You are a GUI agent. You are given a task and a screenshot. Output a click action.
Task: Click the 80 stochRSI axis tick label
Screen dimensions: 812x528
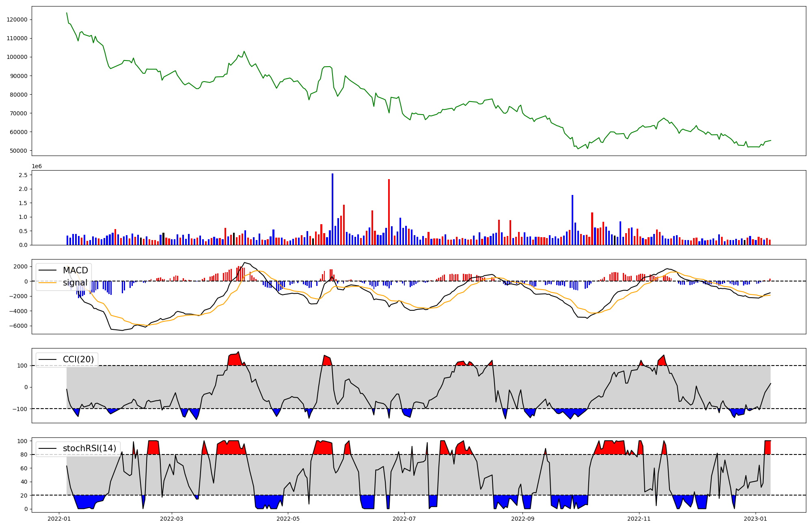(x=24, y=455)
